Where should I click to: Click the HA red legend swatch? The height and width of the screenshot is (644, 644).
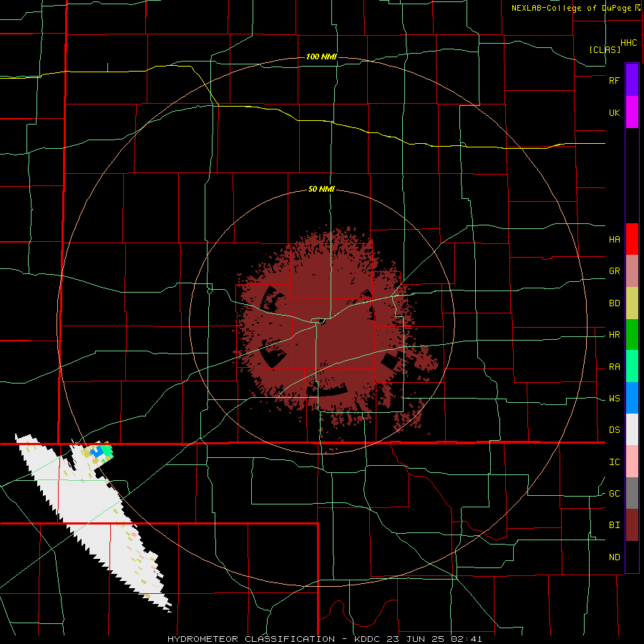pyautogui.click(x=632, y=239)
